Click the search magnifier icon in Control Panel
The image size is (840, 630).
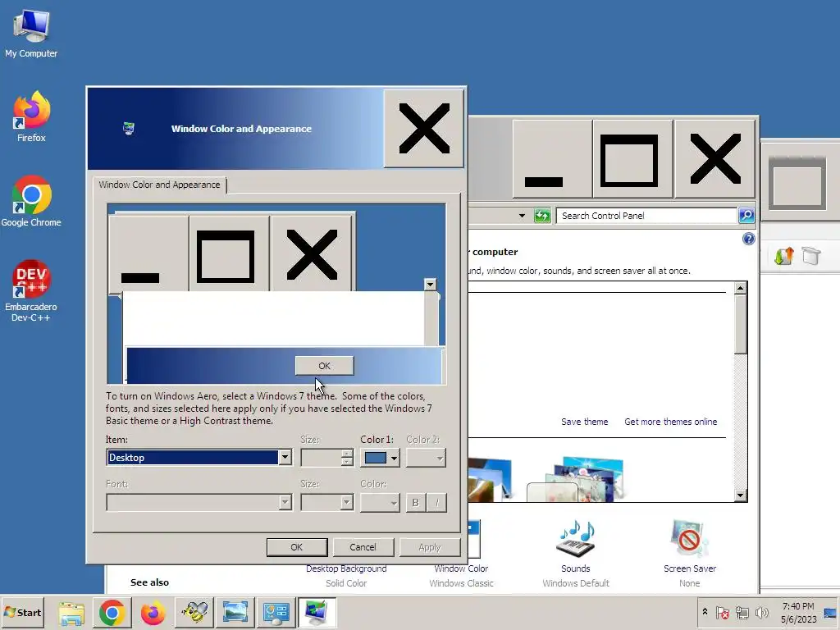click(746, 216)
